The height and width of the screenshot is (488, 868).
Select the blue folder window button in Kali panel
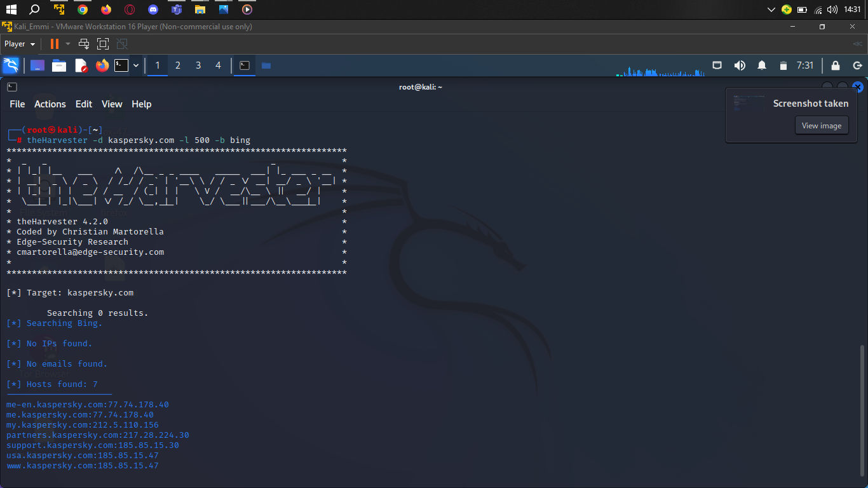pos(266,65)
